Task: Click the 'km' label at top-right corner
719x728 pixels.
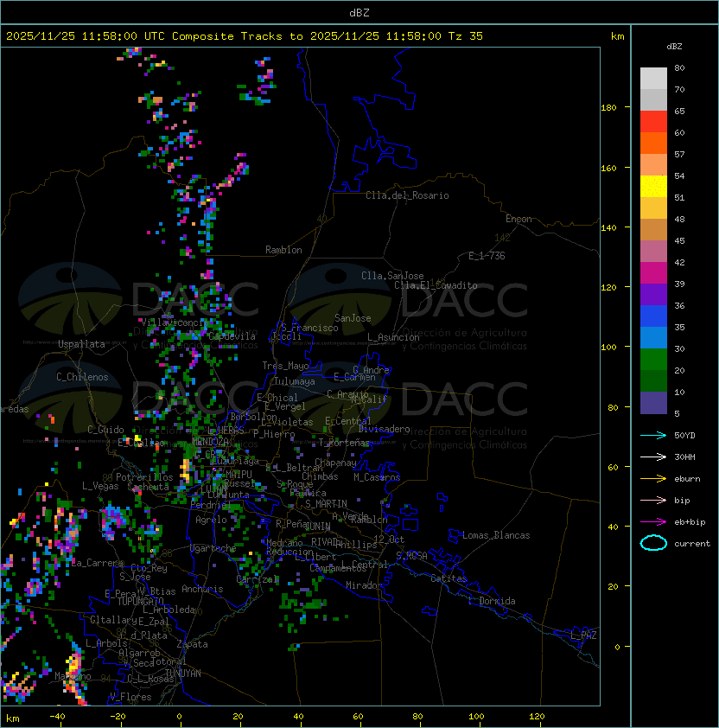Action: (x=617, y=36)
